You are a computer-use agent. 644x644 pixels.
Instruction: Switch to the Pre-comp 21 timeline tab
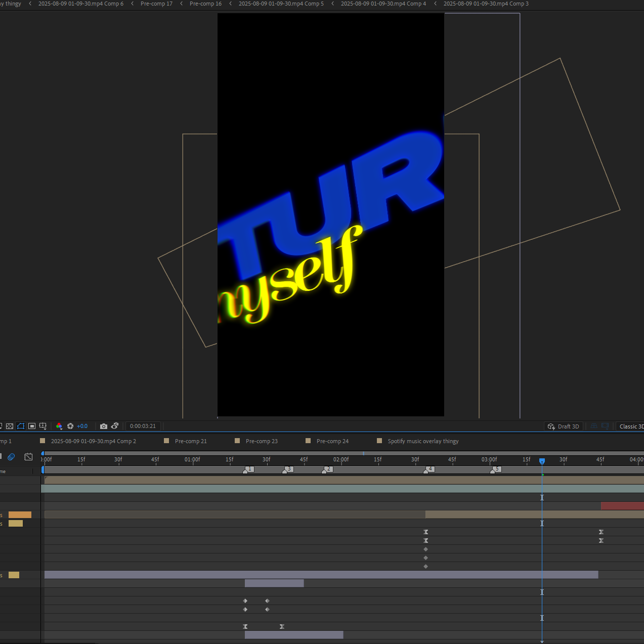click(191, 441)
